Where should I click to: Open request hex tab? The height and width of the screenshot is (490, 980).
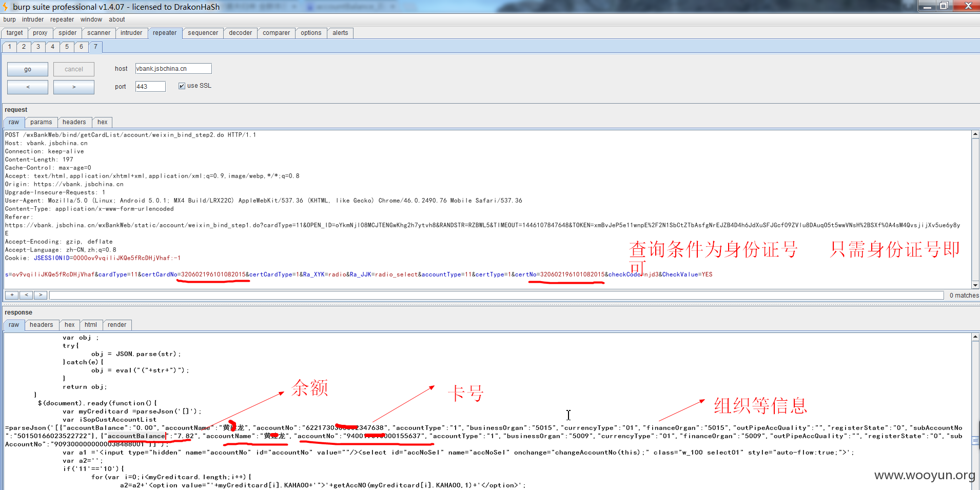103,122
